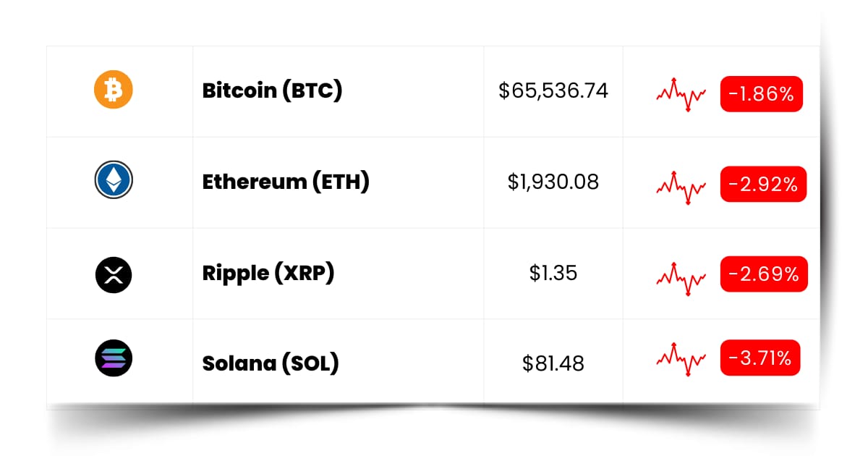Select the Bitcoin (BTC) name

pos(273,90)
